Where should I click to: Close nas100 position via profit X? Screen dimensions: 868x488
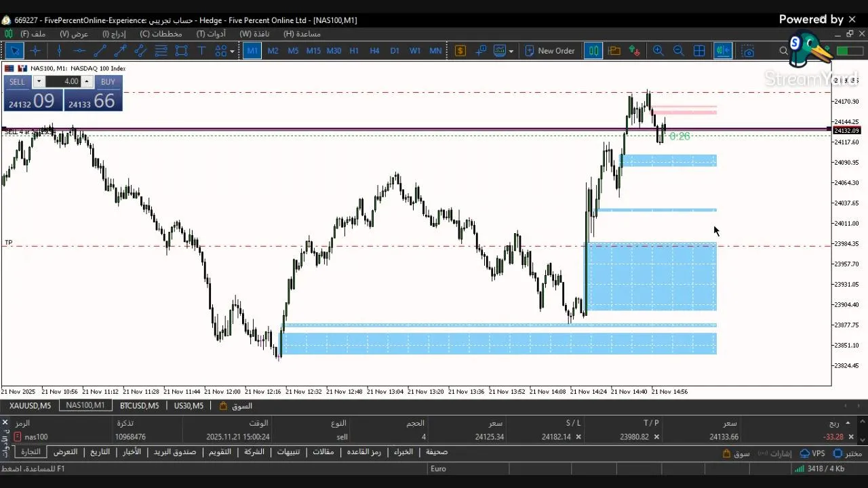851,437
